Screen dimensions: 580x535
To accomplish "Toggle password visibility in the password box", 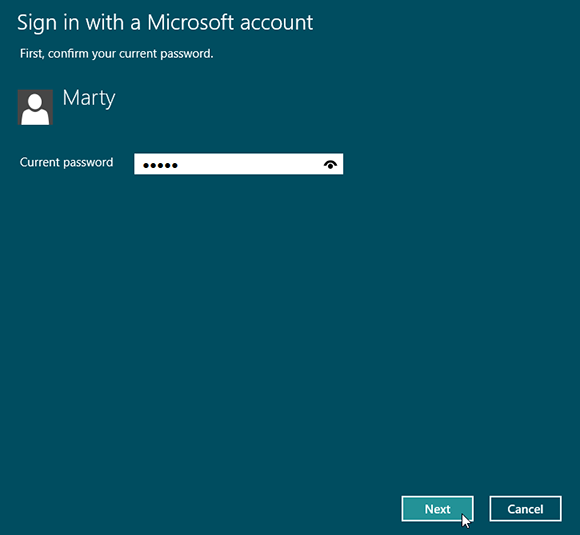I will pos(330,164).
